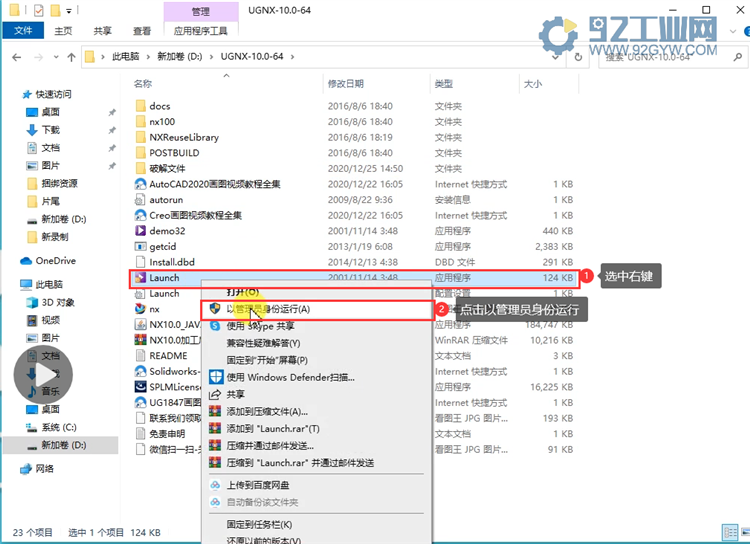Expand chevron after UGNX-10.0-64 breadcrumb

pos(292,57)
